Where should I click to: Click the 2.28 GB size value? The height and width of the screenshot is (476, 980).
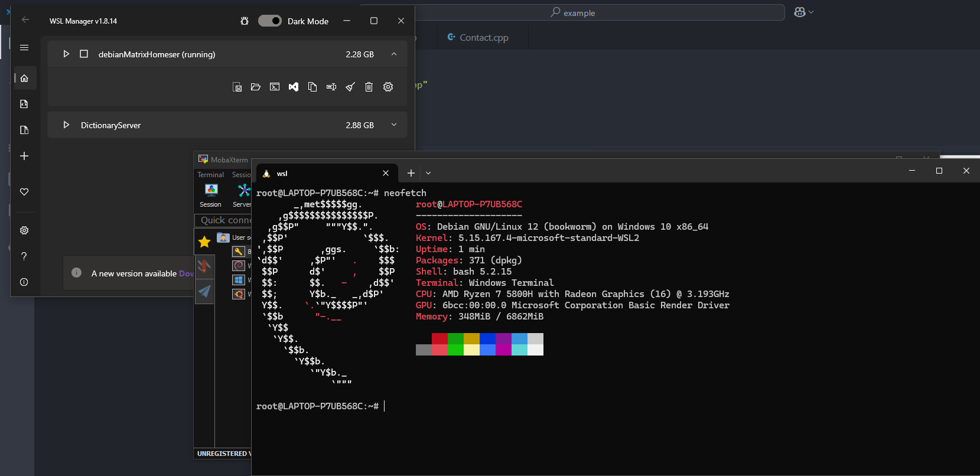pyautogui.click(x=360, y=54)
